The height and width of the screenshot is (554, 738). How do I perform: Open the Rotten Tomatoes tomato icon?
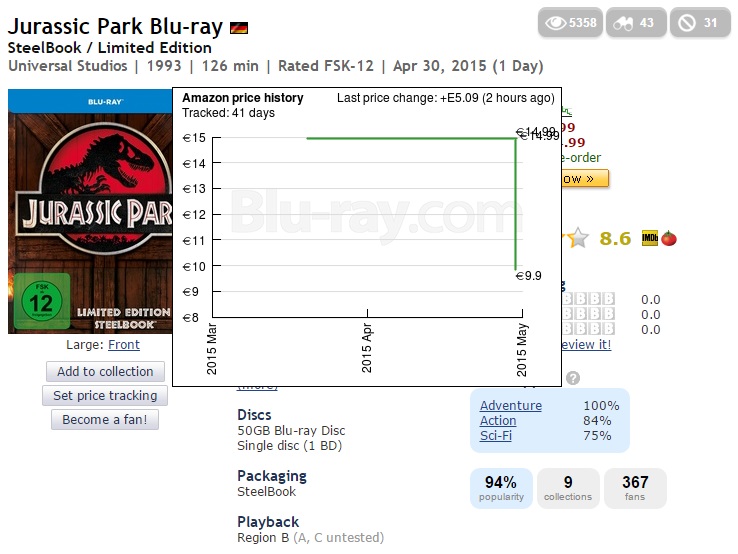669,238
